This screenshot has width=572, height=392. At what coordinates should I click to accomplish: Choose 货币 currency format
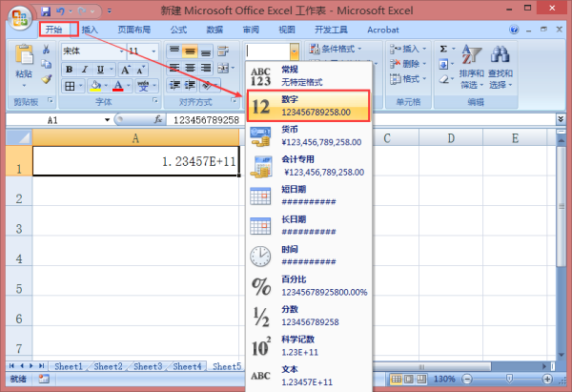coord(309,135)
